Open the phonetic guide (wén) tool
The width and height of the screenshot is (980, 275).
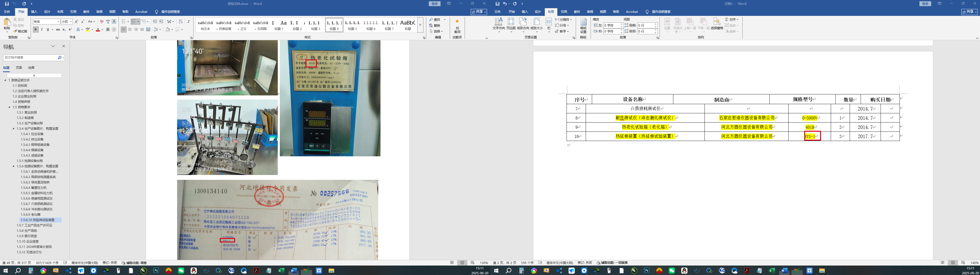click(x=108, y=22)
